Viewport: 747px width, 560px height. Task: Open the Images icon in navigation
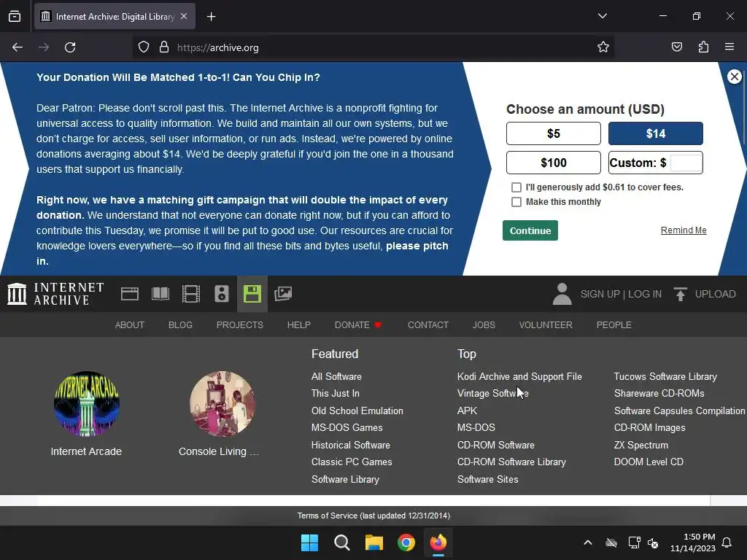(x=283, y=294)
